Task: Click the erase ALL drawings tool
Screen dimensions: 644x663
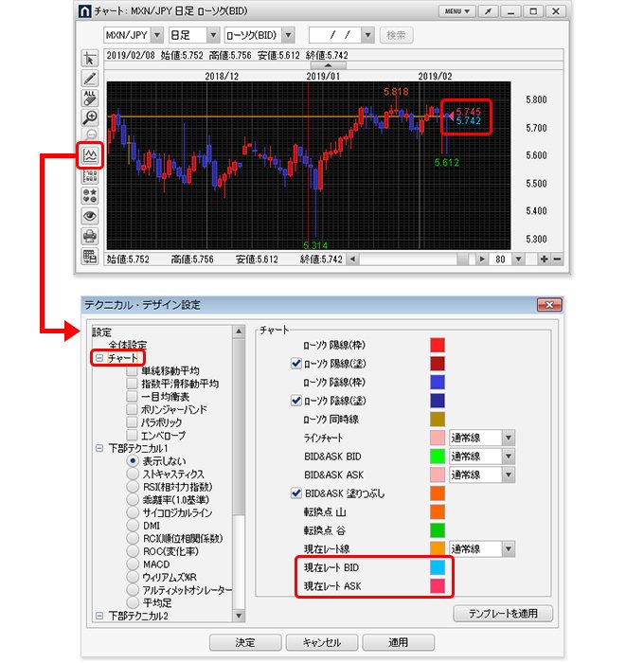Action: [90, 98]
